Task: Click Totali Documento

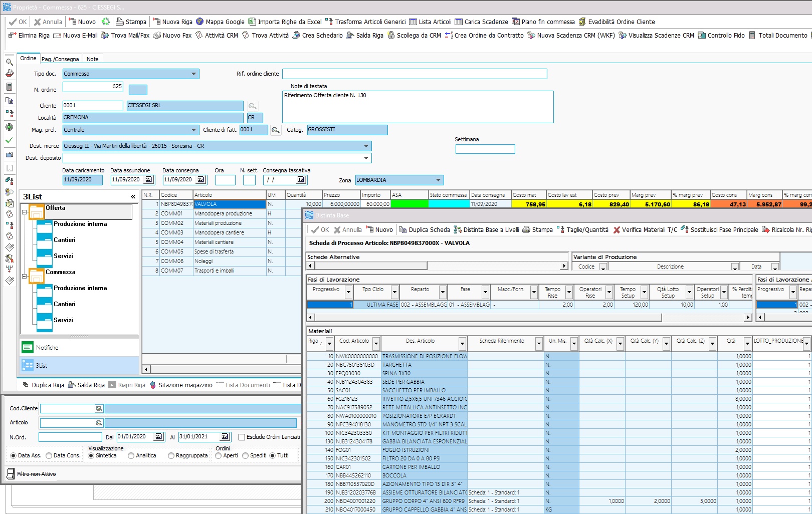Action: (x=778, y=35)
